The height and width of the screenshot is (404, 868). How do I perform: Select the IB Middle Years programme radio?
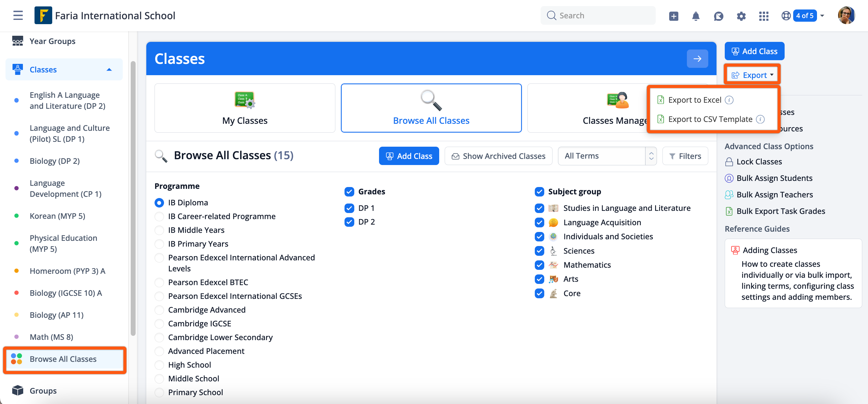[x=159, y=230]
